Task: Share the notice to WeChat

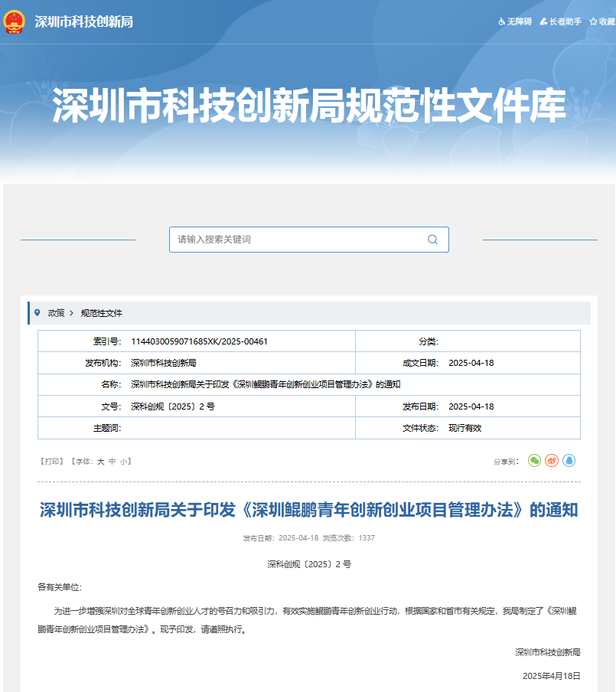Action: tap(534, 461)
